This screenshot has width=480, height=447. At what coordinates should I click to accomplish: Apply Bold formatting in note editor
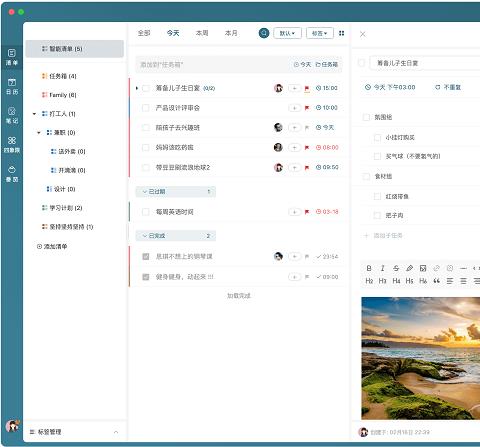click(369, 268)
